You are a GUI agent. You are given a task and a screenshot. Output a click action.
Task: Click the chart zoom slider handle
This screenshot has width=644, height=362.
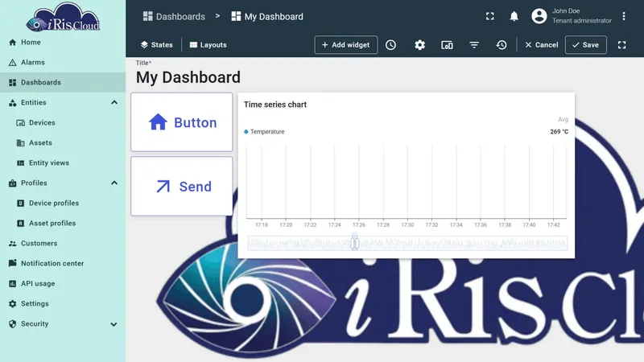[x=355, y=242]
